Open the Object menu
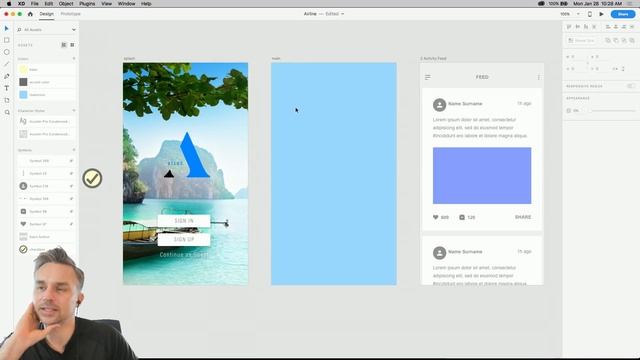 coord(66,4)
